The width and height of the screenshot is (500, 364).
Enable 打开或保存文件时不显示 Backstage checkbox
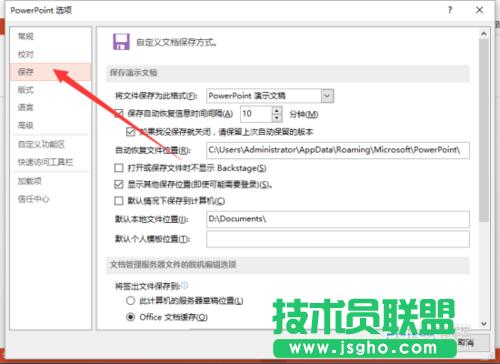pyautogui.click(x=119, y=168)
